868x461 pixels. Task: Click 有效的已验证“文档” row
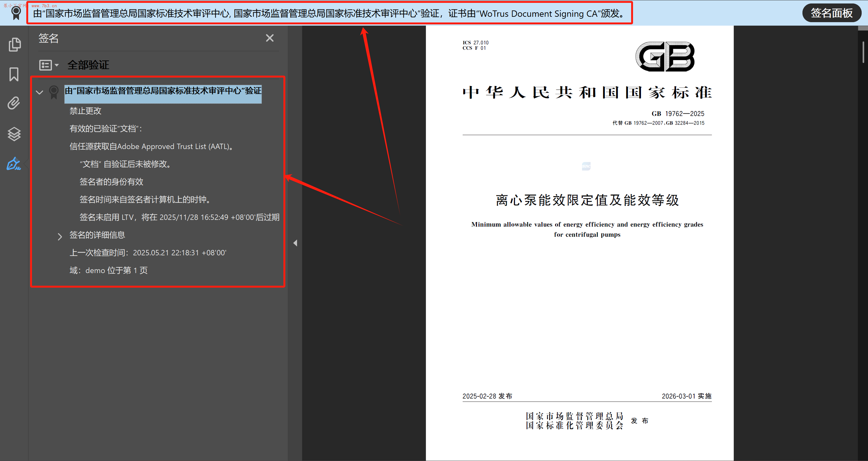point(106,129)
